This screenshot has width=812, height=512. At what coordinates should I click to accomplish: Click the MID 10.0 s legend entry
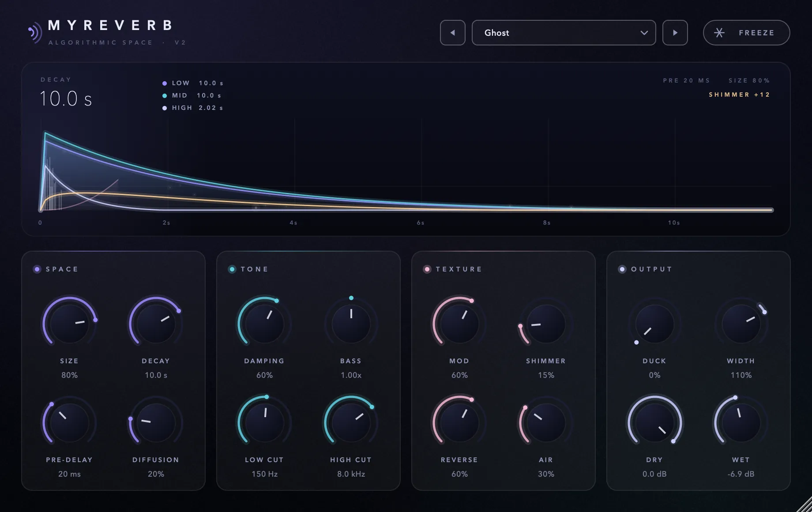point(192,95)
